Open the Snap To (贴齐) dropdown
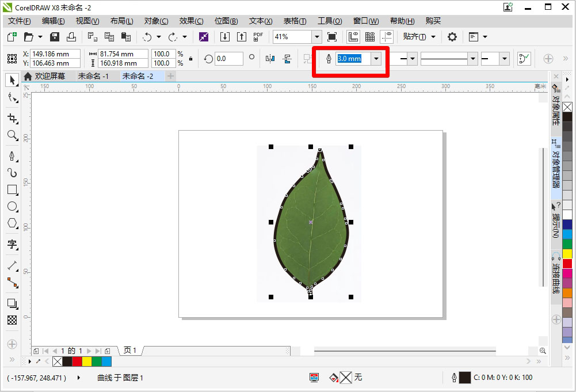The image size is (576, 392). pos(419,37)
